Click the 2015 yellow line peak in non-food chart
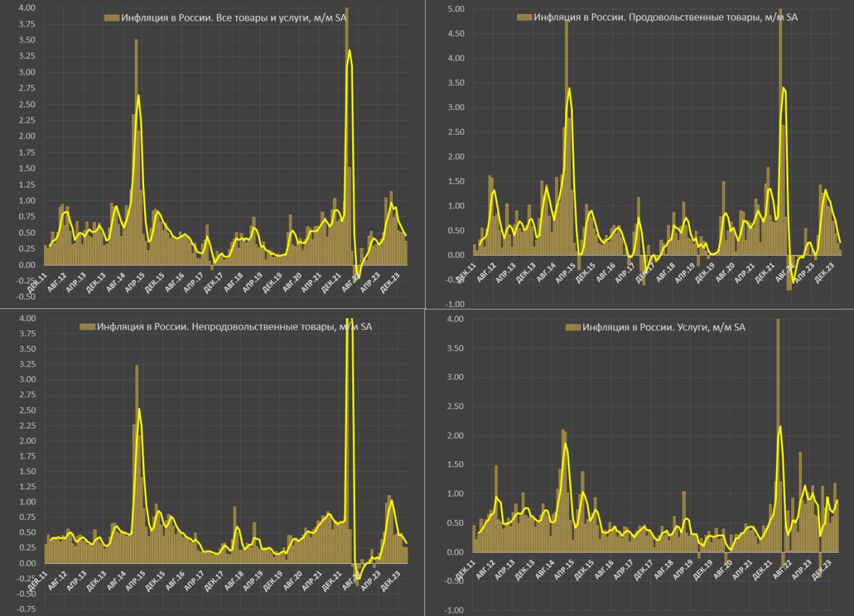The height and width of the screenshot is (616, 854). click(x=138, y=409)
